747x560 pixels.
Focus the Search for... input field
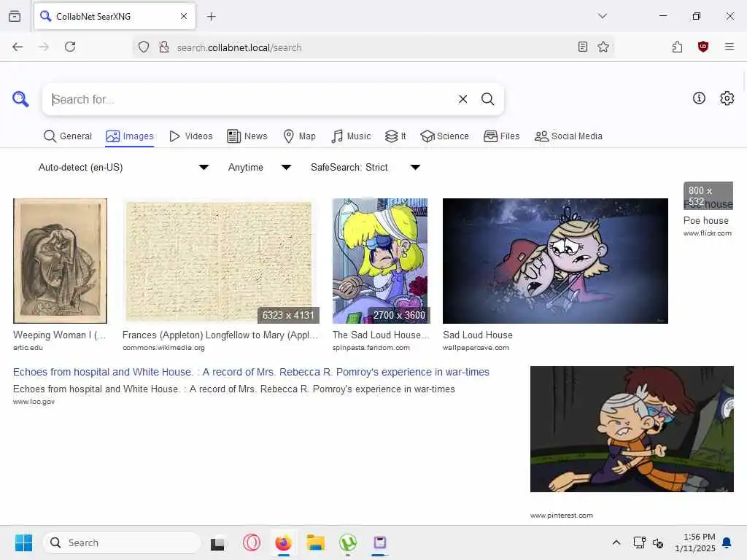[252, 99]
